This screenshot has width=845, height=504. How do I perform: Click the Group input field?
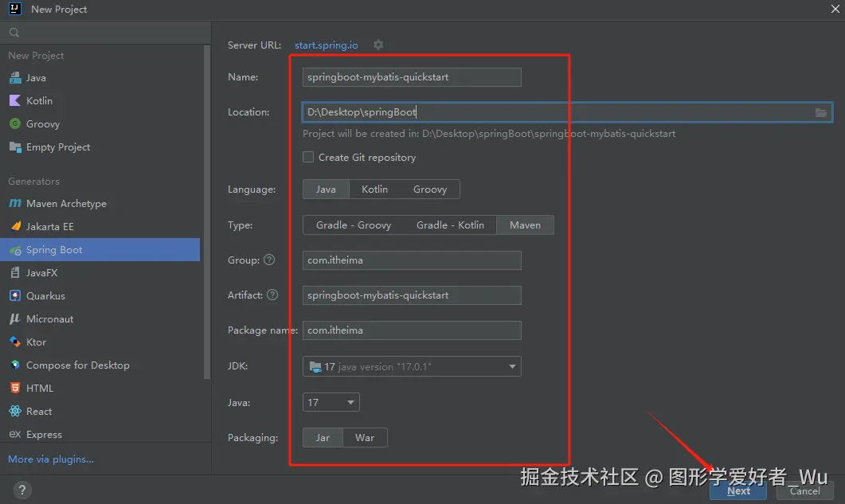point(412,260)
